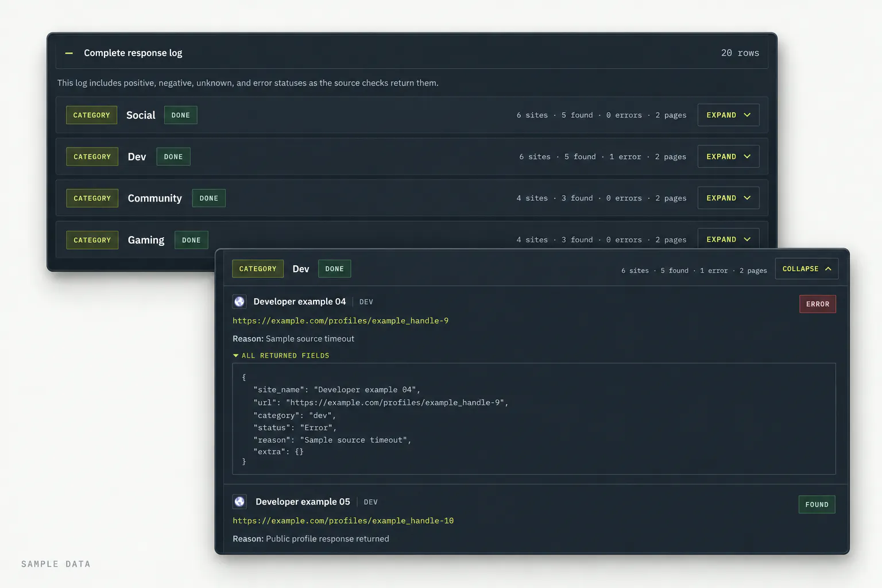Click DONE badge next to Community

coord(208,198)
